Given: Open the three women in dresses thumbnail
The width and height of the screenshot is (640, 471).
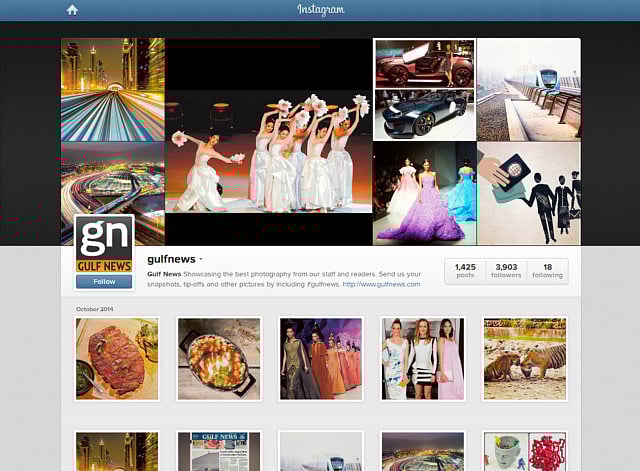Looking at the screenshot, I should click(422, 359).
